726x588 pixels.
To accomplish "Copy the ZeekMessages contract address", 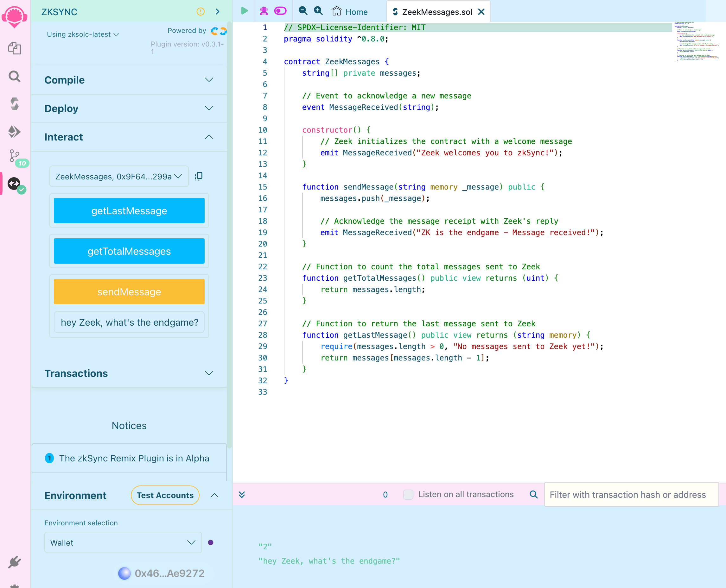I will pos(199,176).
